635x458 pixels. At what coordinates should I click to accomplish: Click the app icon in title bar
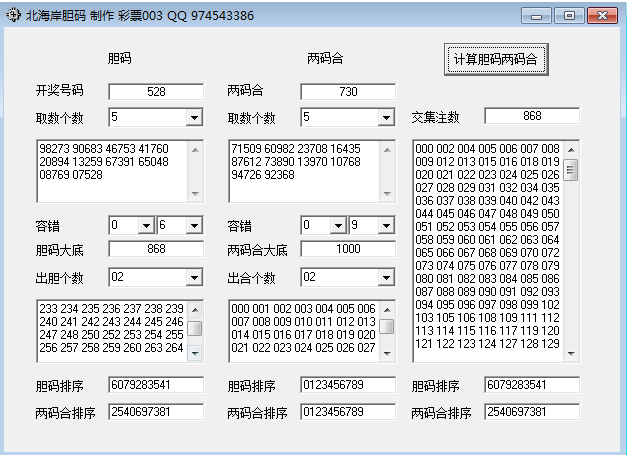click(12, 15)
